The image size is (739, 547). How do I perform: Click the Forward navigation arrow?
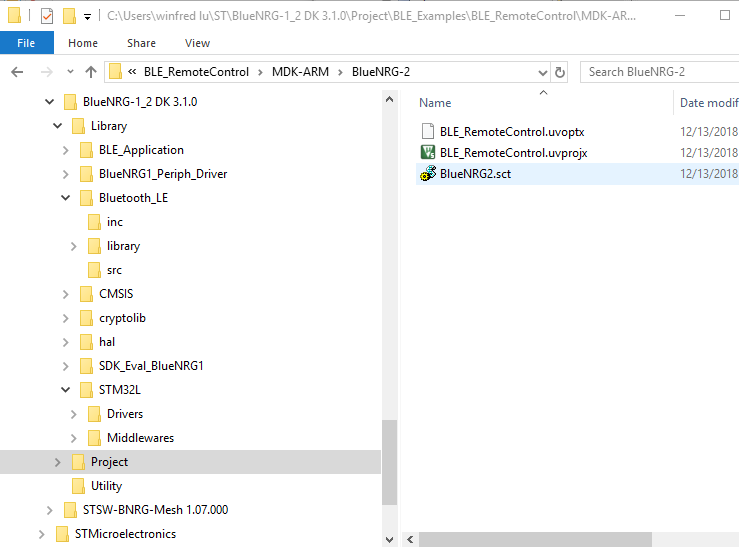pyautogui.click(x=47, y=72)
